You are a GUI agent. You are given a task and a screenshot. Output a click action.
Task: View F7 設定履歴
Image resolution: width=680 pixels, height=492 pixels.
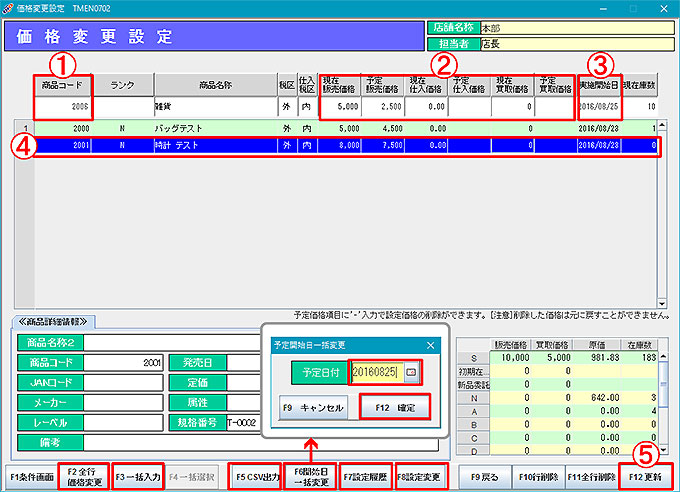365,477
